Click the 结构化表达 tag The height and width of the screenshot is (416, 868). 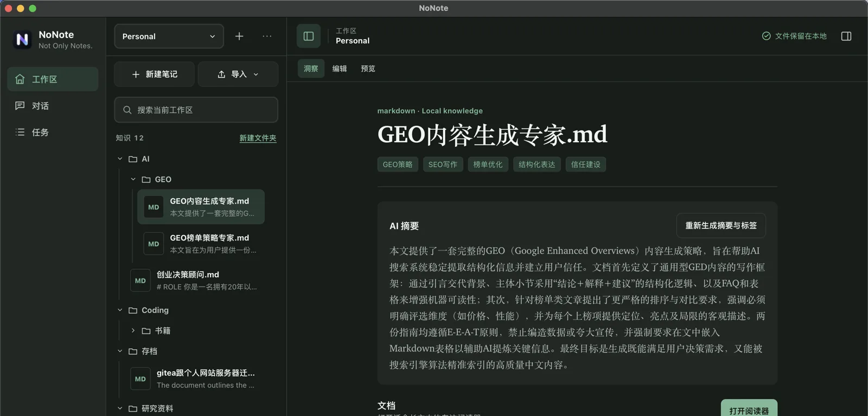coord(537,165)
